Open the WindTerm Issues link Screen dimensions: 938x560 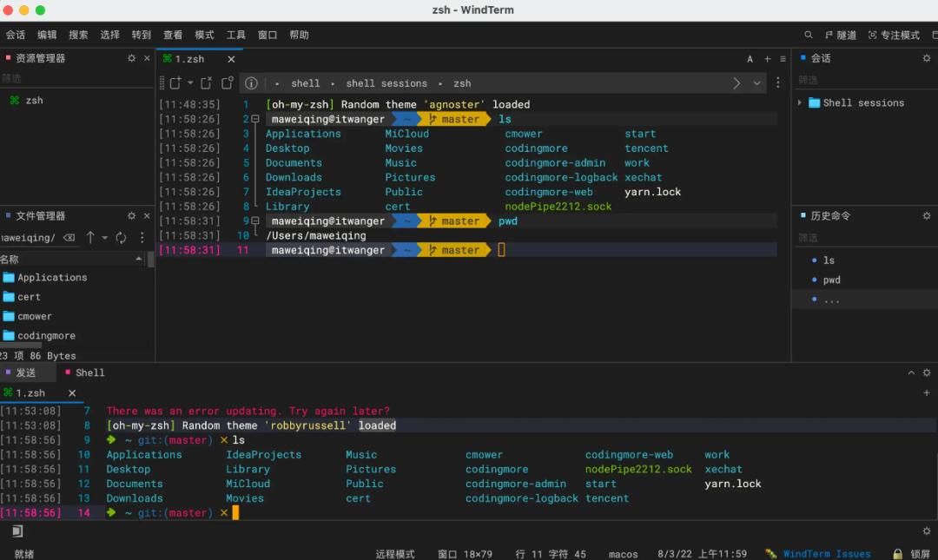pos(826,554)
